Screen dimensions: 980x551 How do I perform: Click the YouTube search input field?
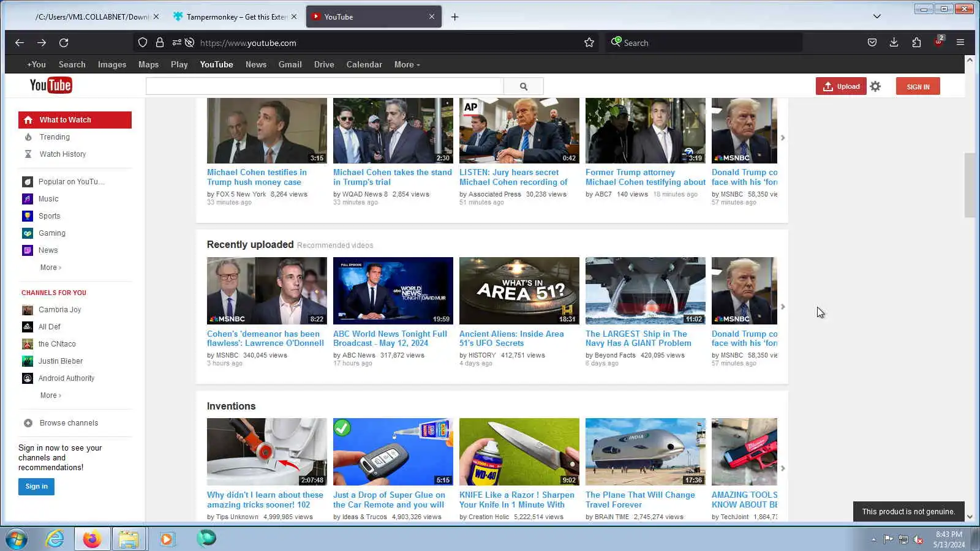(325, 86)
